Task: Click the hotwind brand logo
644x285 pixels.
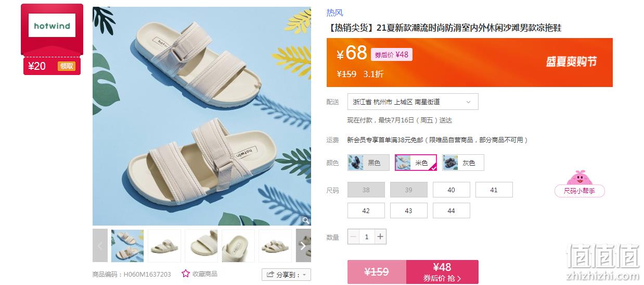Action: 52,26
